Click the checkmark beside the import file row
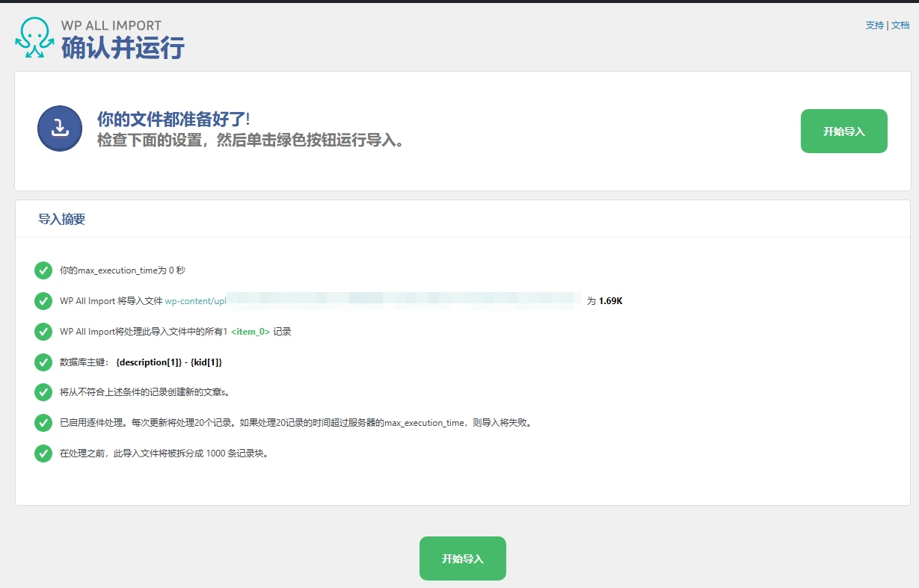This screenshot has height=588, width=919. [x=43, y=301]
